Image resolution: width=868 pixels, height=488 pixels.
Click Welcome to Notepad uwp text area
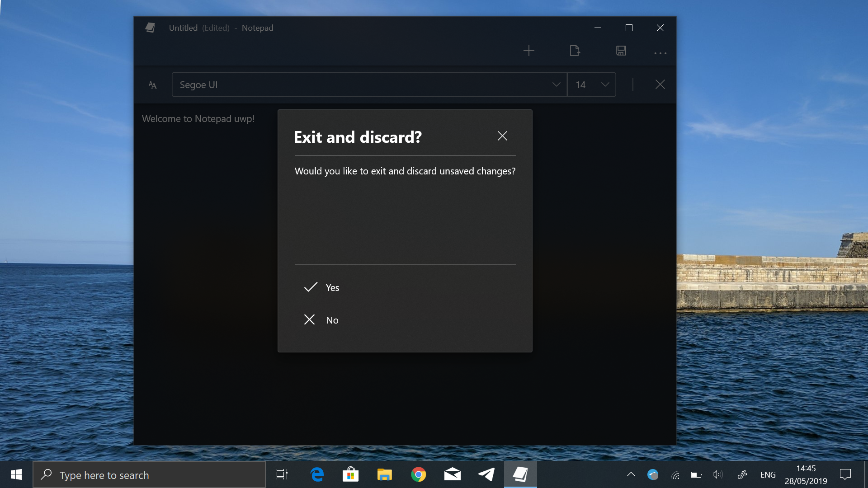point(198,119)
